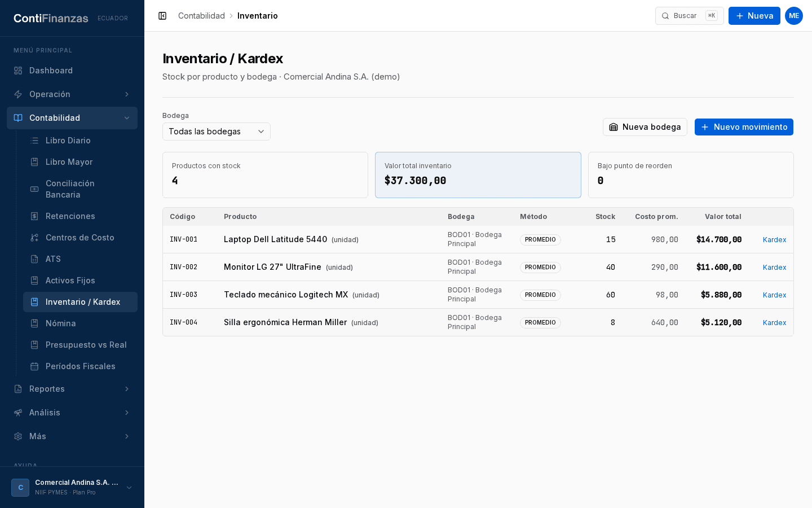
Task: Expand the Operación menu chevron
Action: [127, 94]
